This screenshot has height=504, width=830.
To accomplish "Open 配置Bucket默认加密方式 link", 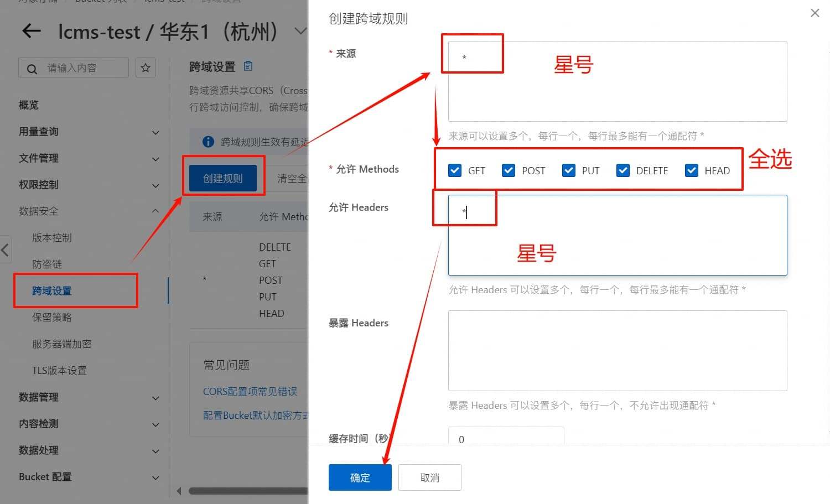I will [x=255, y=415].
